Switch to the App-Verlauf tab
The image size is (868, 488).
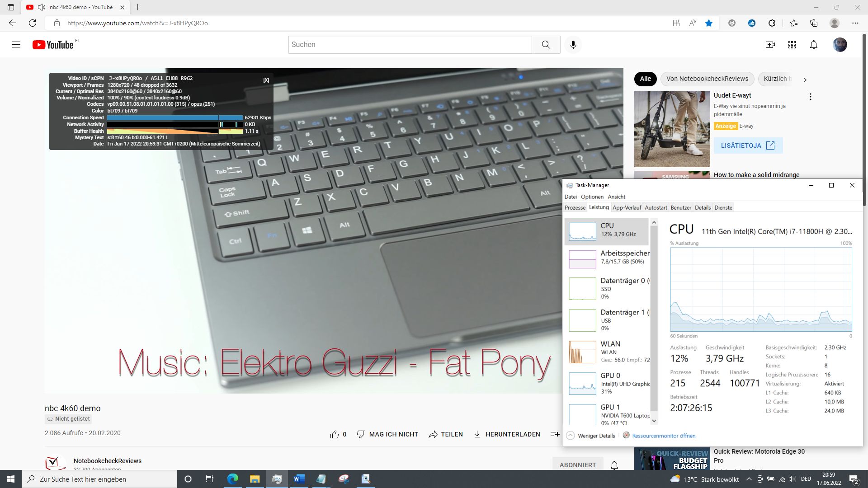coord(627,207)
